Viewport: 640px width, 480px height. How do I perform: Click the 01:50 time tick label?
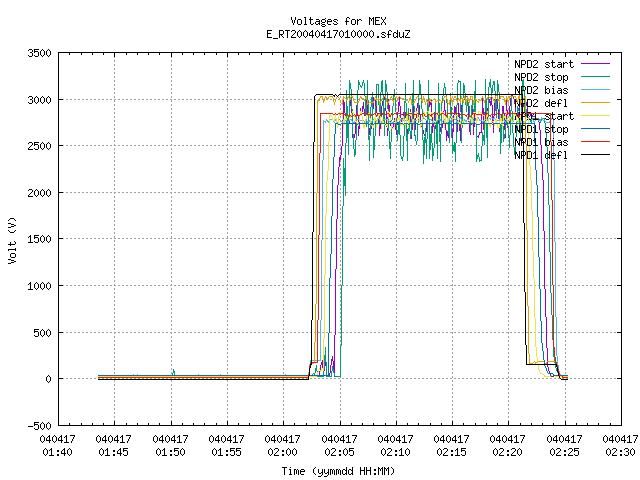170,452
